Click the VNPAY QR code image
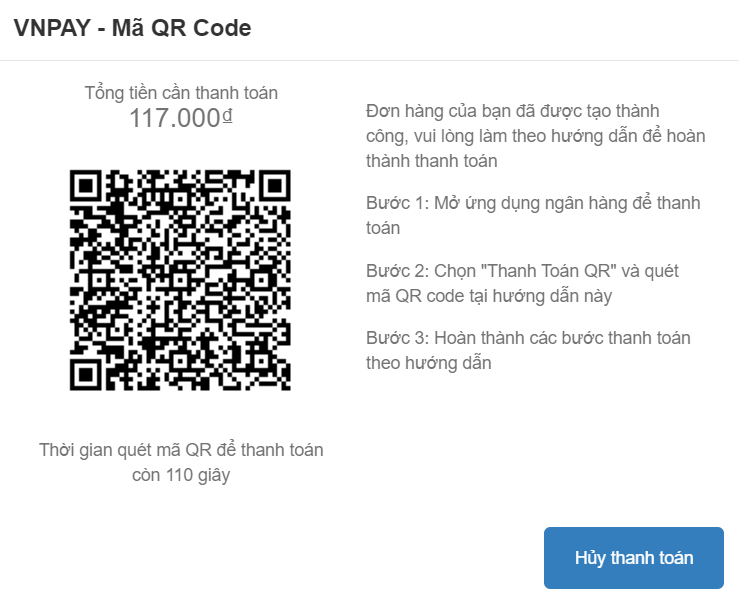739x605 pixels. click(180, 280)
